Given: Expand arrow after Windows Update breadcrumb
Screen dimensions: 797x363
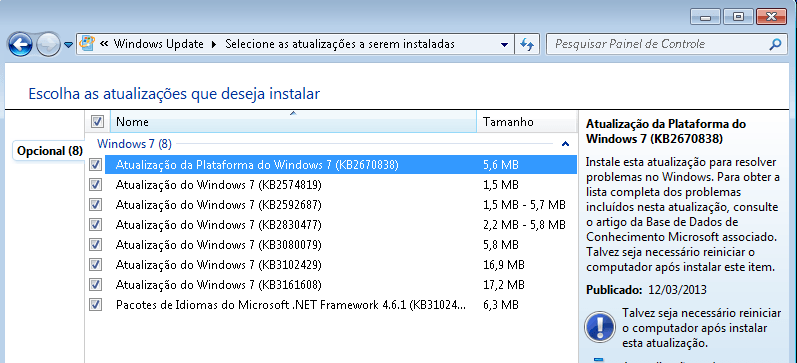Looking at the screenshot, I should [214, 45].
